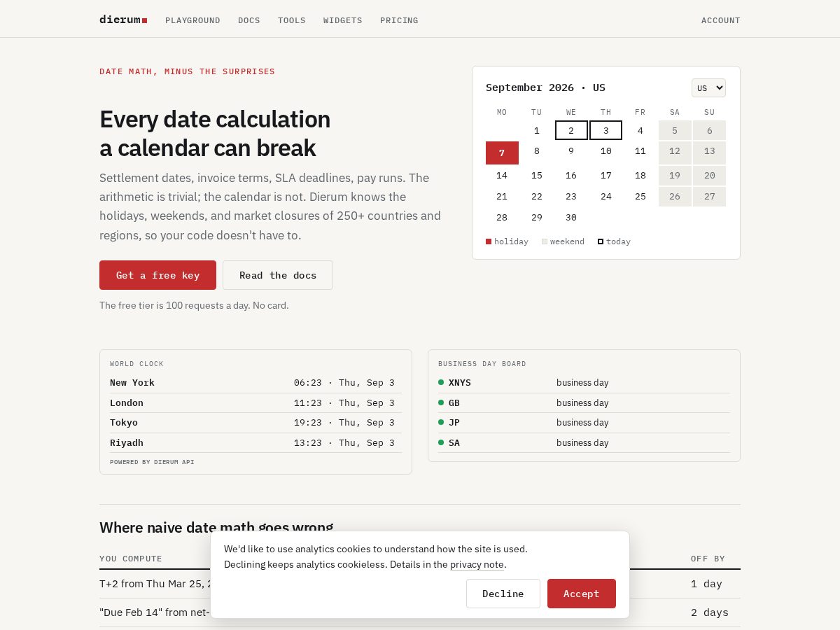Open the Playground nav item
Viewport: 840px width, 630px height.
(192, 20)
